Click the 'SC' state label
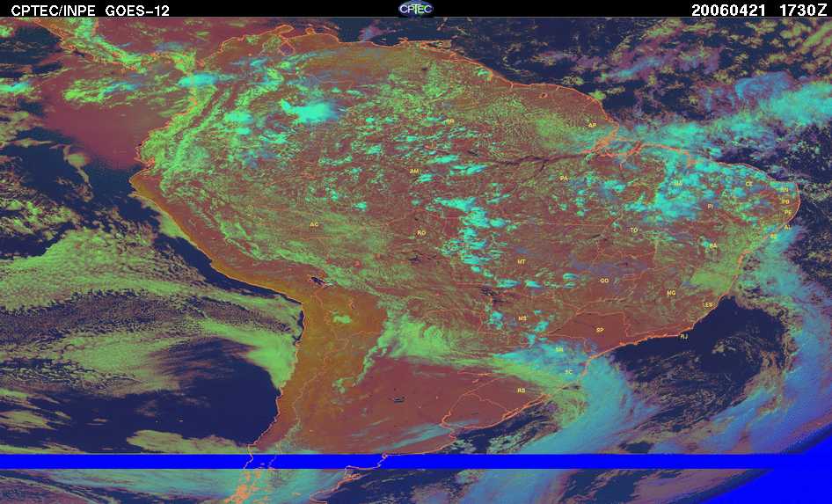The height and width of the screenshot is (504, 832). [x=569, y=372]
